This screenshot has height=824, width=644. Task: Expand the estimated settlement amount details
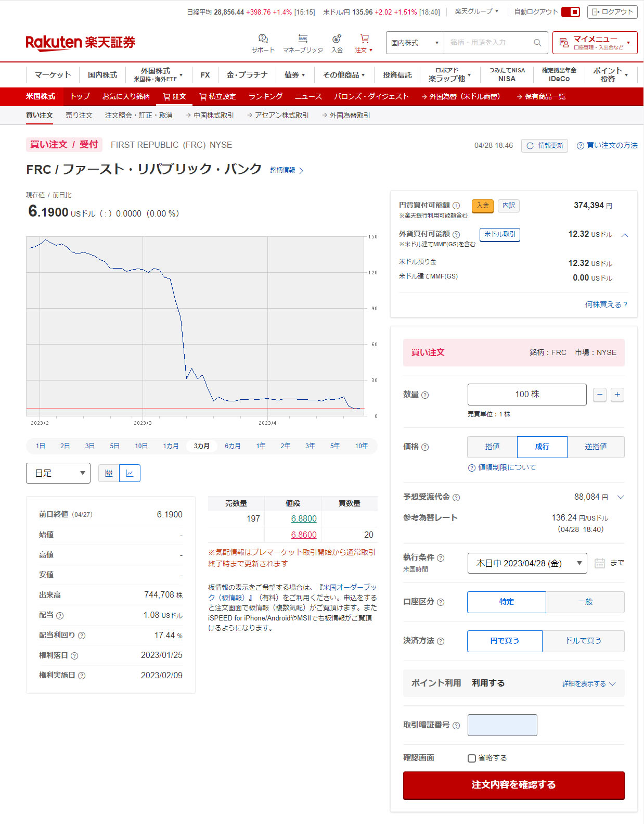coord(620,497)
